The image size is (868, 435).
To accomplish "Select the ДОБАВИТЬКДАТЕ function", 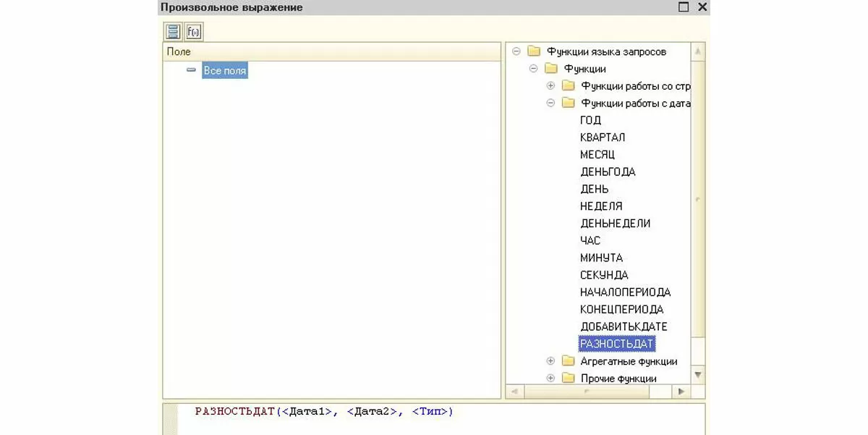I will [624, 327].
